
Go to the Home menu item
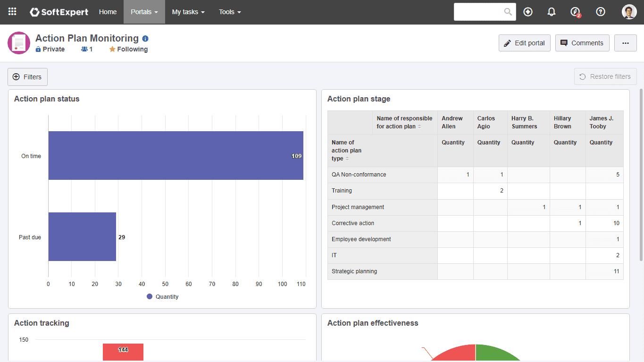coord(108,12)
